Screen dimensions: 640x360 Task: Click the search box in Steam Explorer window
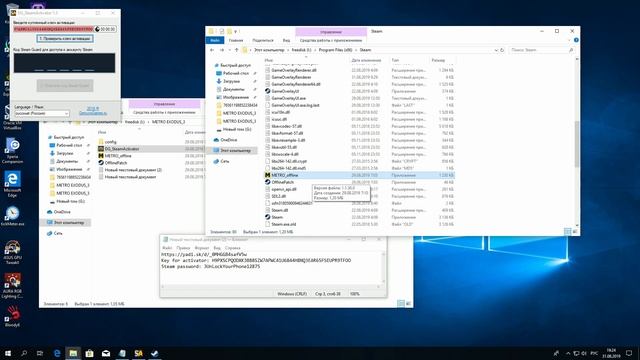point(541,50)
